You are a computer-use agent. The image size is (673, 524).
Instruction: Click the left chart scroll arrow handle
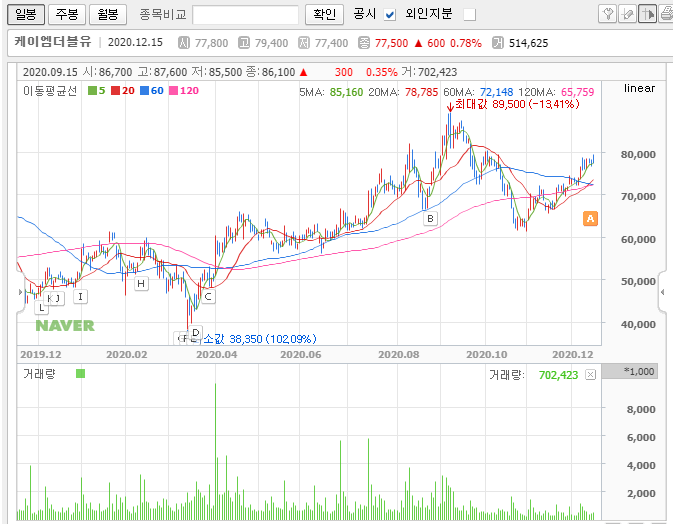point(21,292)
